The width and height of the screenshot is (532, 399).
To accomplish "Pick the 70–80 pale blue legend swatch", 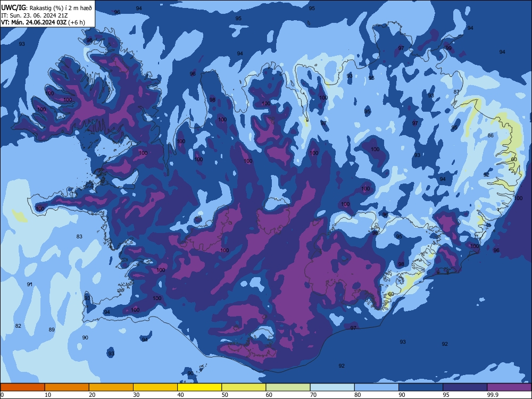I will coord(332,387).
